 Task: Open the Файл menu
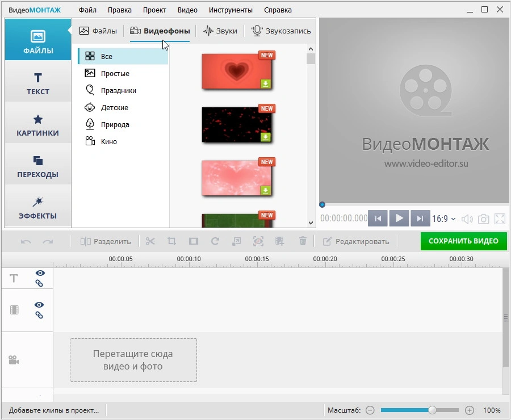tap(87, 10)
